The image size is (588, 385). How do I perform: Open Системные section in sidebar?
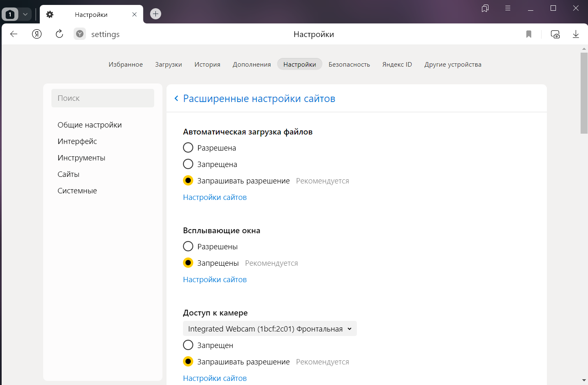(x=77, y=191)
